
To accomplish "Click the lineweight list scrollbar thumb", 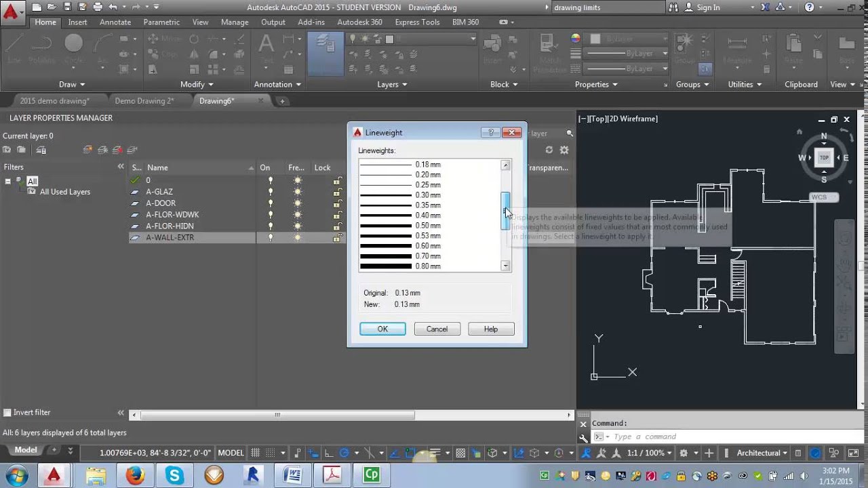I will (x=505, y=211).
